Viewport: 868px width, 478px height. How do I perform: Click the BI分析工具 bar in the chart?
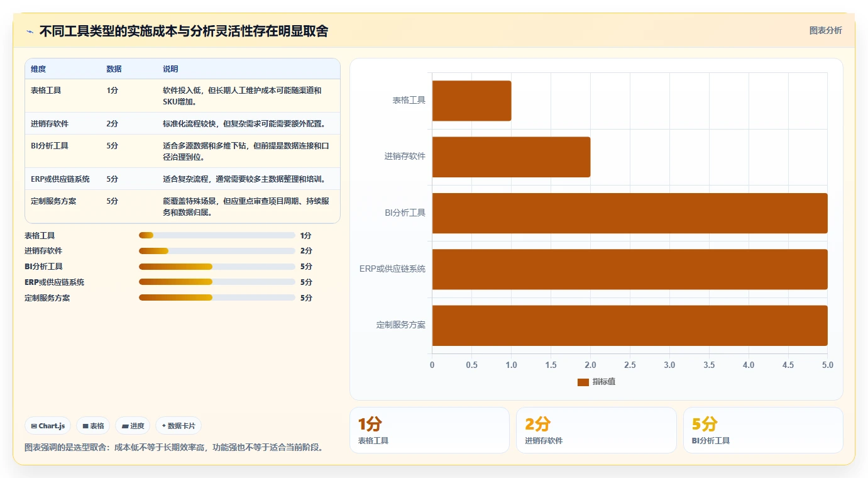630,213
